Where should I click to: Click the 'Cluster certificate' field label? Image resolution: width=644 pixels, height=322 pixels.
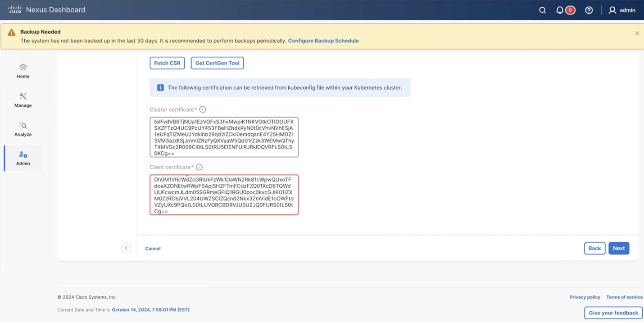click(172, 109)
